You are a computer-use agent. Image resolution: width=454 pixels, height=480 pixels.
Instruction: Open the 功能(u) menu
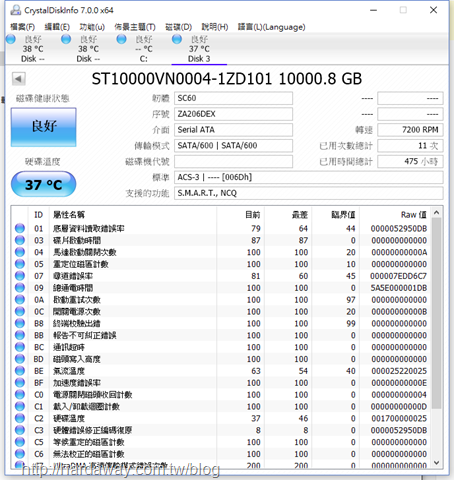(x=92, y=27)
